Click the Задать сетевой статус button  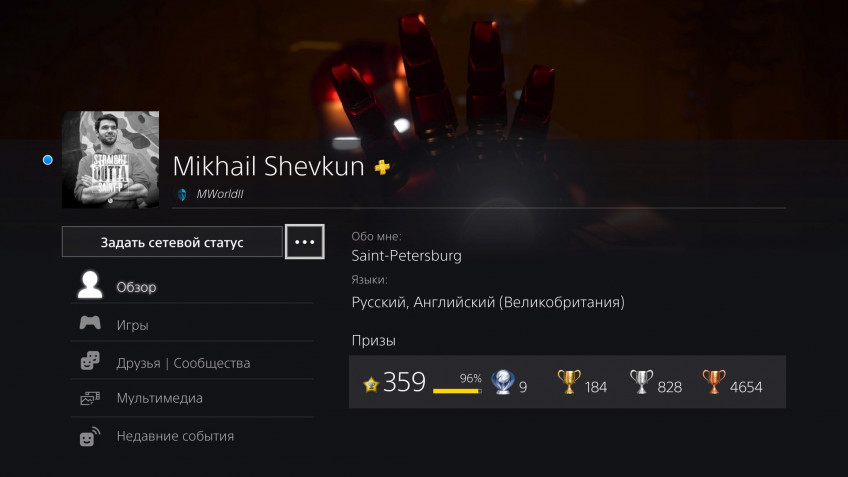pyautogui.click(x=172, y=242)
